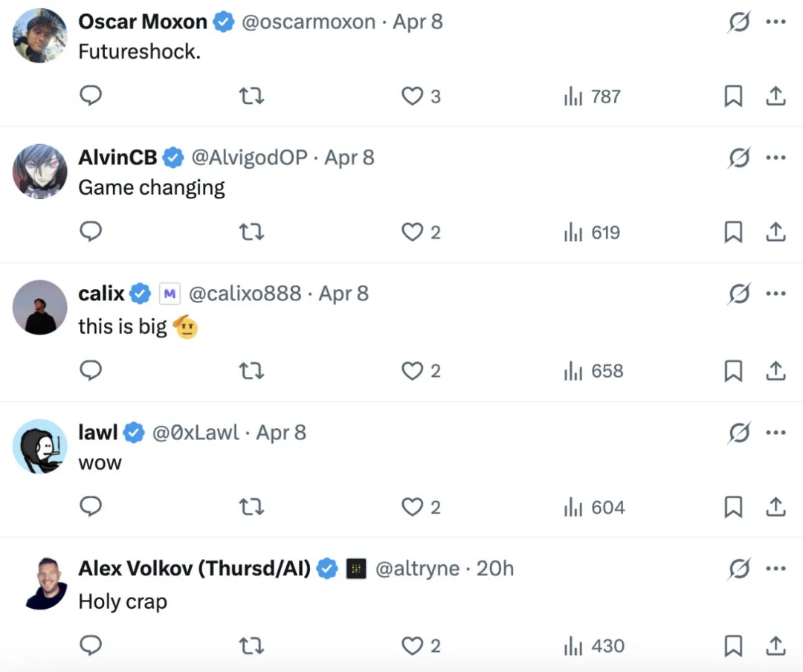
Task: Expand three-dot menu on Alex Volkov's tweet
Action: [775, 569]
